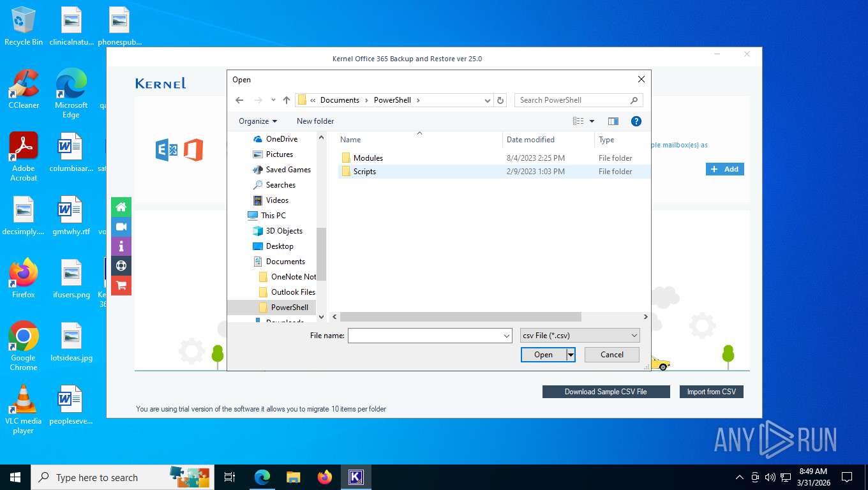868x490 pixels.
Task: Click the horizontal scrollbar of file list
Action: (x=461, y=317)
